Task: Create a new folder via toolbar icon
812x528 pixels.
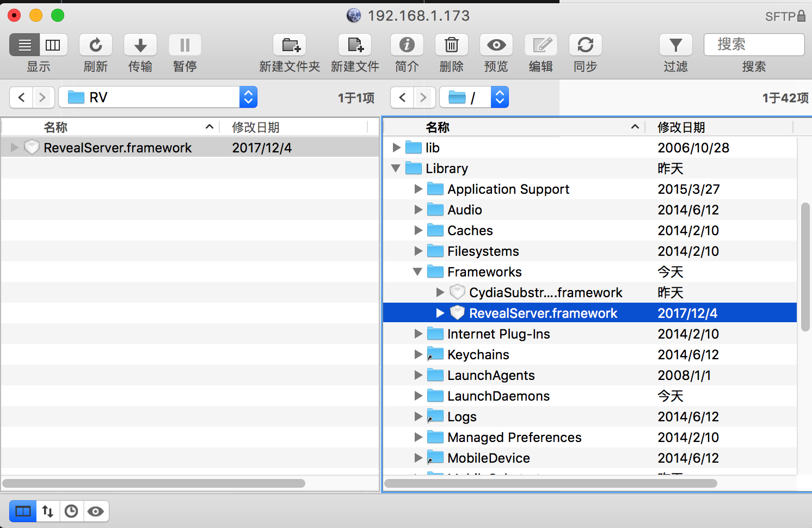Action: point(290,45)
